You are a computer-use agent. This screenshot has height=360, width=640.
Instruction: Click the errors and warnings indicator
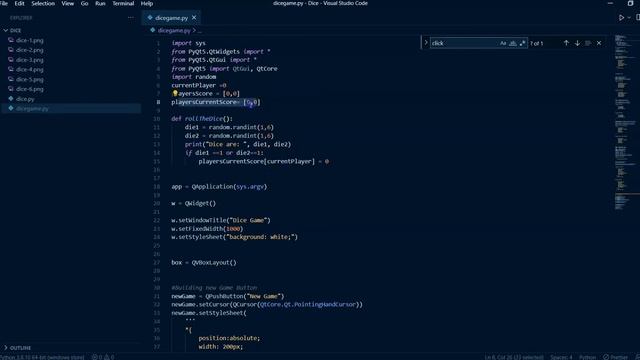point(103,357)
